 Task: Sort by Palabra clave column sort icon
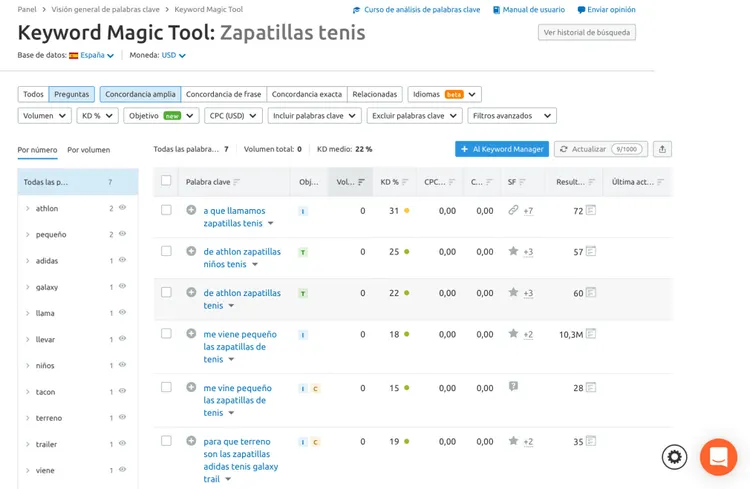point(236,182)
